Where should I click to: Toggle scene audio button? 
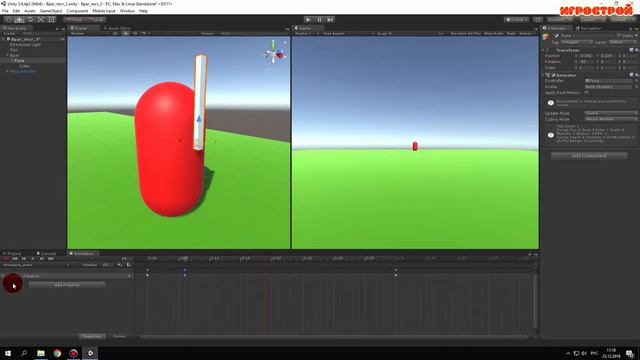pyautogui.click(x=135, y=33)
